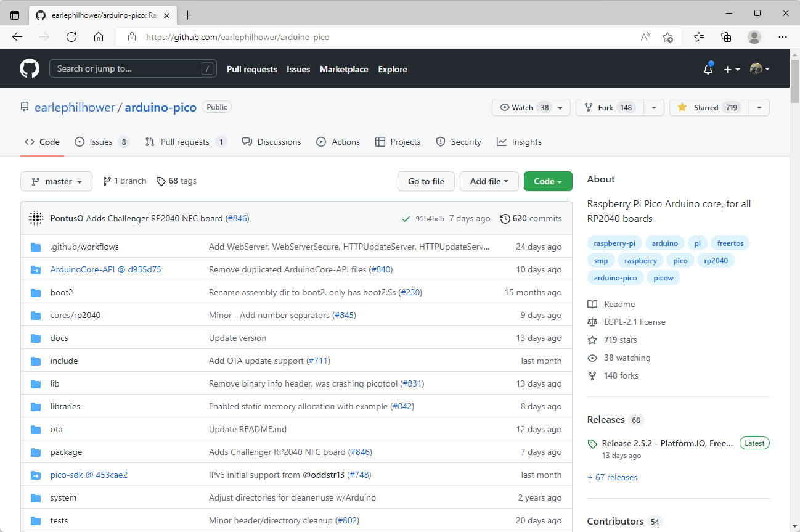
Task: Expand the green Code dropdown
Action: click(548, 181)
